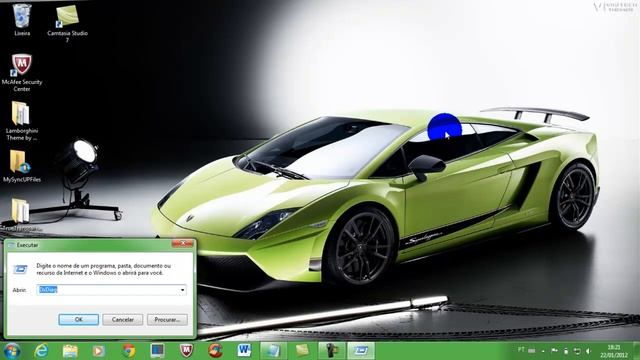Switch to the camcorder recorder taskbar button
640x360 pixels.
(332, 351)
